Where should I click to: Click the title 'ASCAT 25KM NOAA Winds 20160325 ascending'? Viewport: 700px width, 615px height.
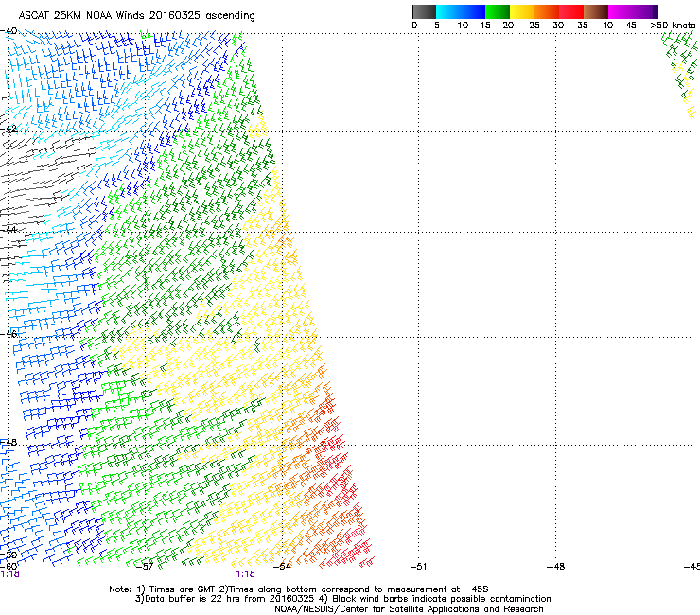click(136, 16)
